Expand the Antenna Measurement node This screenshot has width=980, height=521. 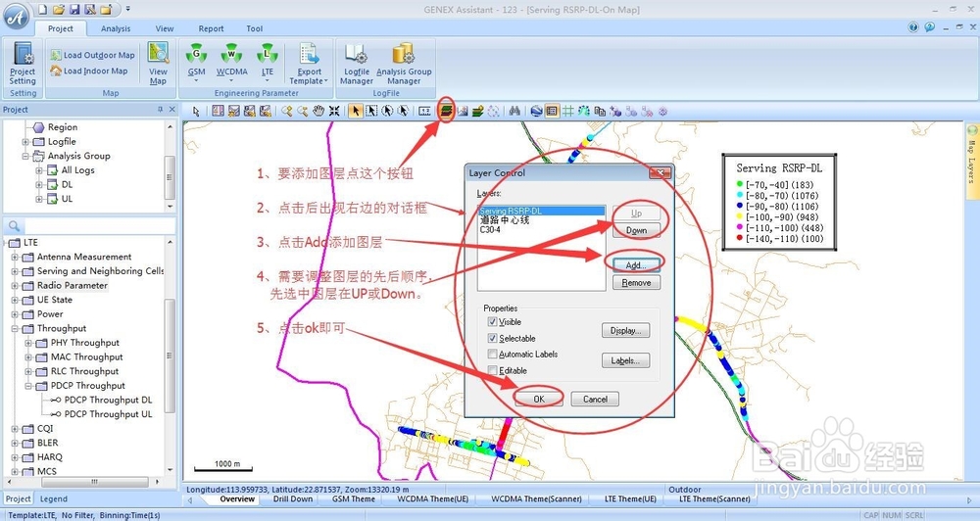[x=15, y=257]
